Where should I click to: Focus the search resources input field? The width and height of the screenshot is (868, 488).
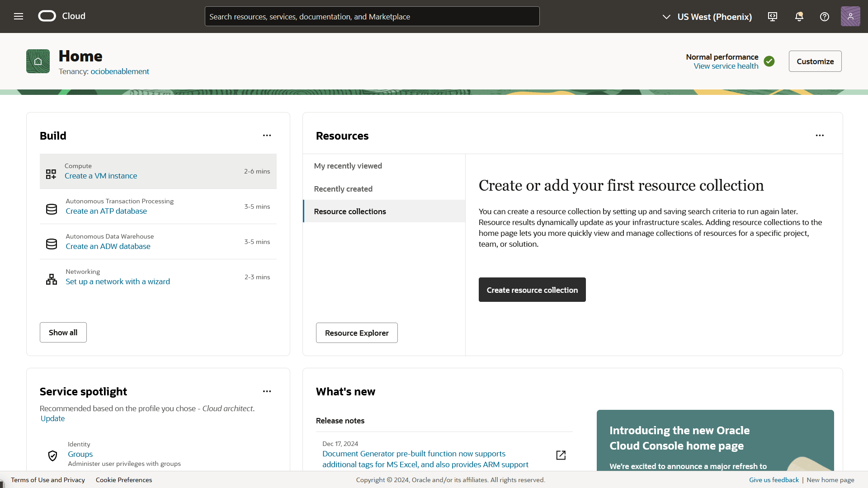click(372, 17)
